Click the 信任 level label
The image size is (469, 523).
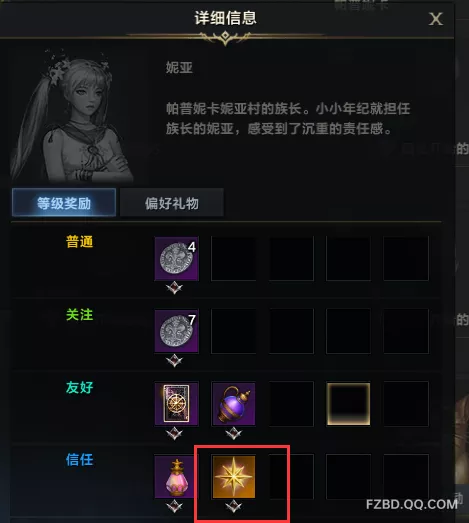tap(79, 460)
